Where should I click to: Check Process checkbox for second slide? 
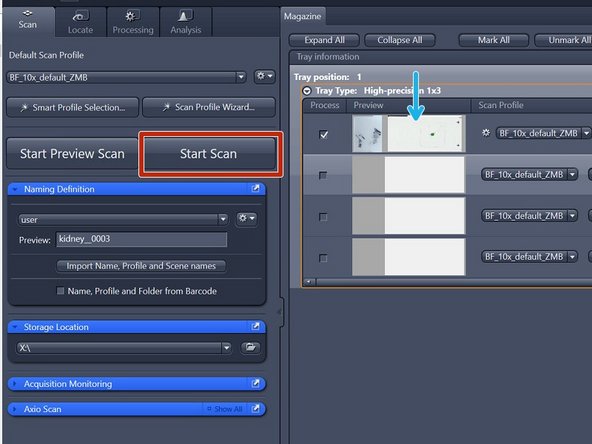click(323, 175)
